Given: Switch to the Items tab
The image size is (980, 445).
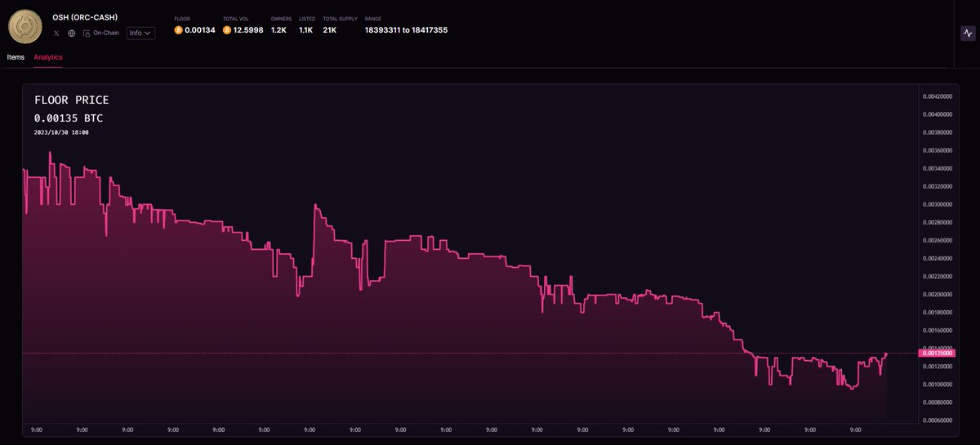Looking at the screenshot, I should pyautogui.click(x=16, y=57).
